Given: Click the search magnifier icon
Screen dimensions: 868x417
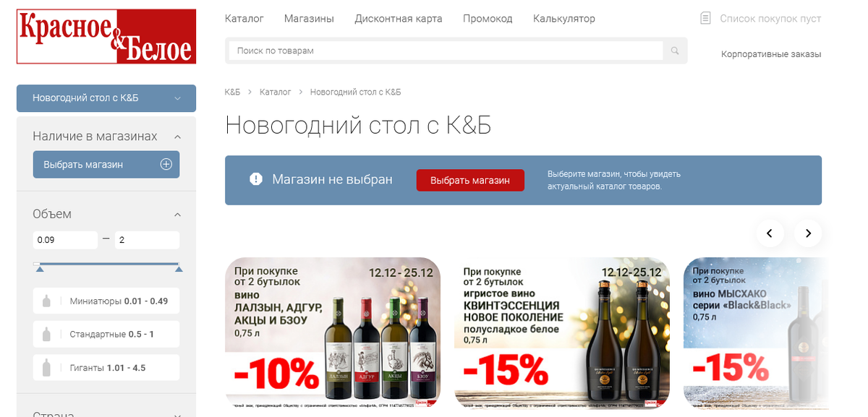Looking at the screenshot, I should point(675,51).
